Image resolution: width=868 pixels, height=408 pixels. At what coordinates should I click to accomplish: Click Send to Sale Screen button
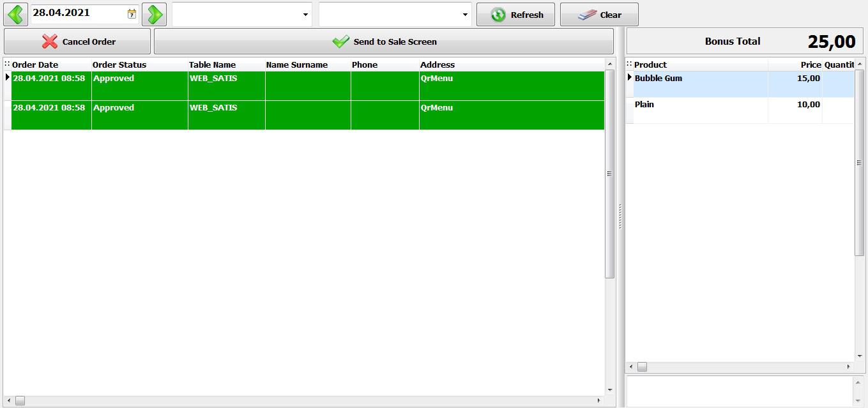(384, 42)
